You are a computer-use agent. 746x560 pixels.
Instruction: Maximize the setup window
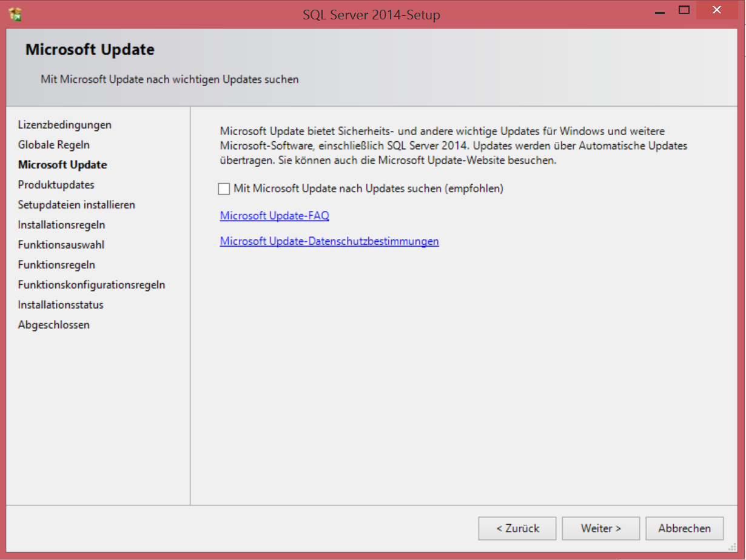pos(684,10)
